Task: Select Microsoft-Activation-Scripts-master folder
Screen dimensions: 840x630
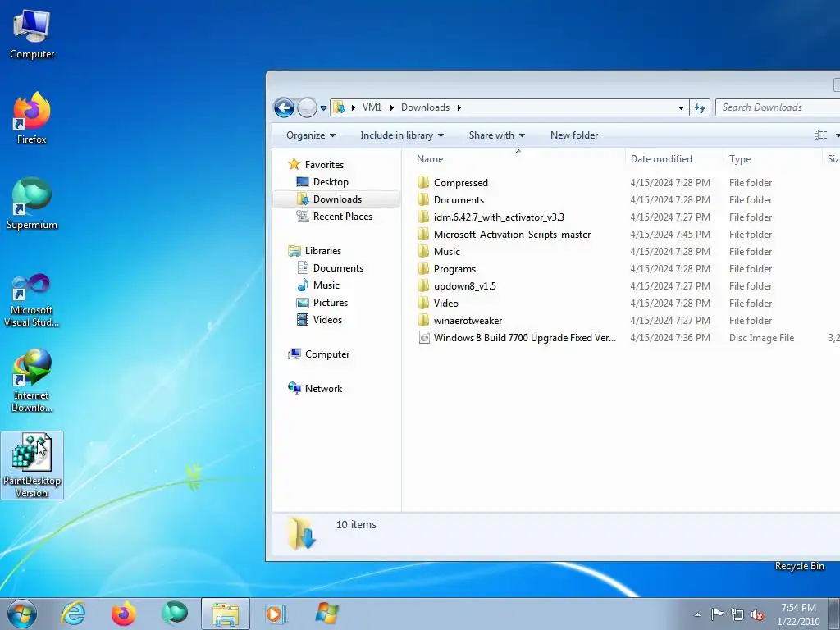Action: [x=512, y=234]
